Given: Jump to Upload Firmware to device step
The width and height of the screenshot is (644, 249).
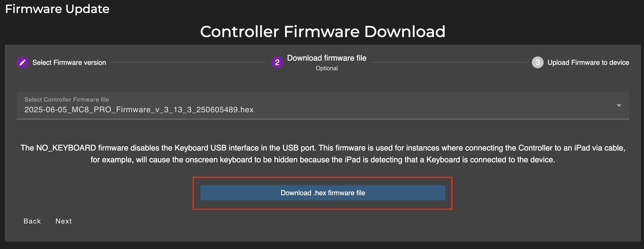Looking at the screenshot, I should coord(588,62).
